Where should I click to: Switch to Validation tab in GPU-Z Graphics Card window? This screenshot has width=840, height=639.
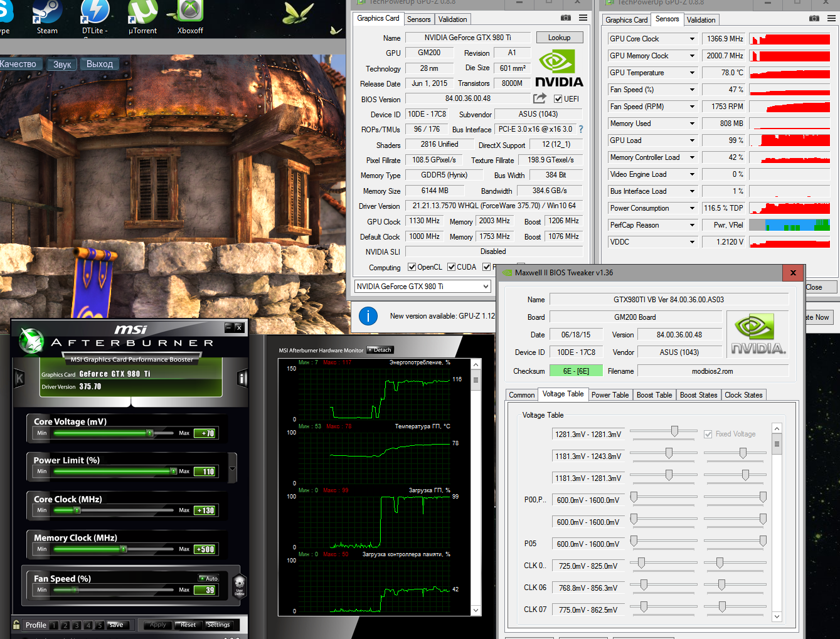coord(453,19)
